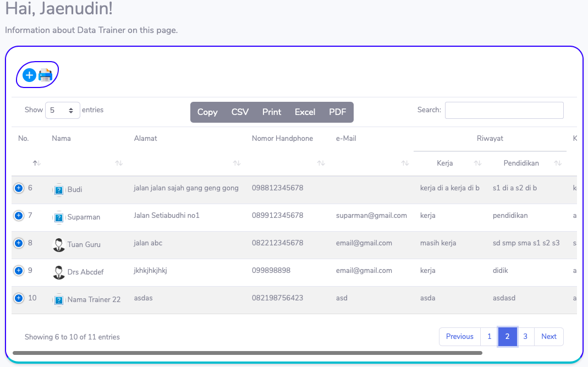Sort table by Nama column arrows
588x367 pixels.
pyautogui.click(x=118, y=163)
